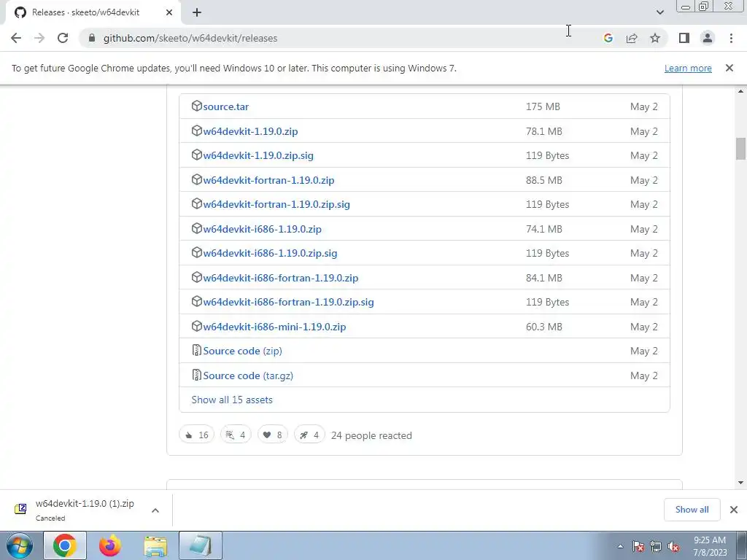
Task: Click the zip file icon beside Source code (zip)
Action: 197,351
